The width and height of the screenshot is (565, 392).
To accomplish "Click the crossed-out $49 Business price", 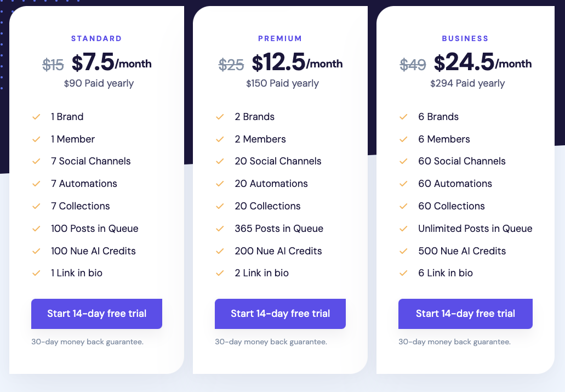I will (413, 65).
